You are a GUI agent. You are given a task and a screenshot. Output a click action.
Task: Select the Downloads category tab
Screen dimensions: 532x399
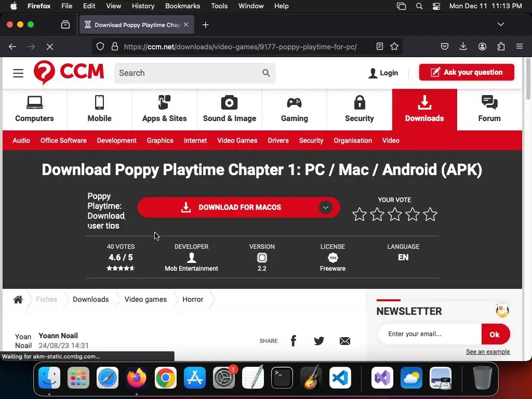click(x=424, y=110)
